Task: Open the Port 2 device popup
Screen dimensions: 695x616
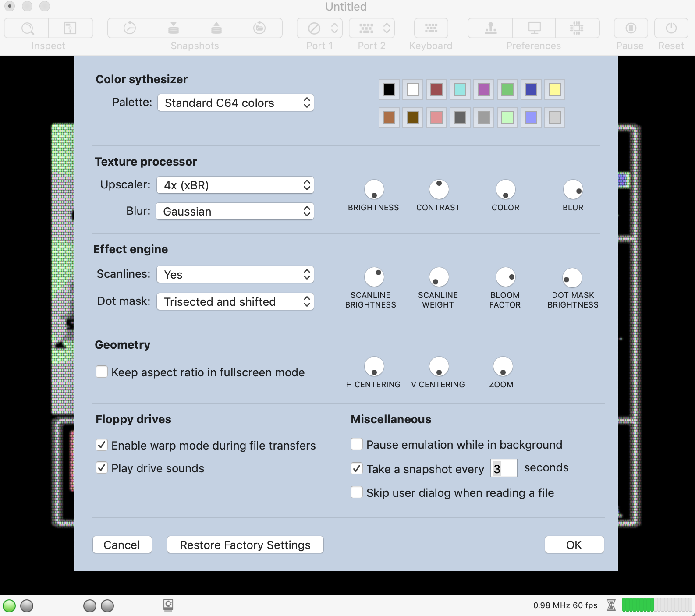Action: pos(372,28)
